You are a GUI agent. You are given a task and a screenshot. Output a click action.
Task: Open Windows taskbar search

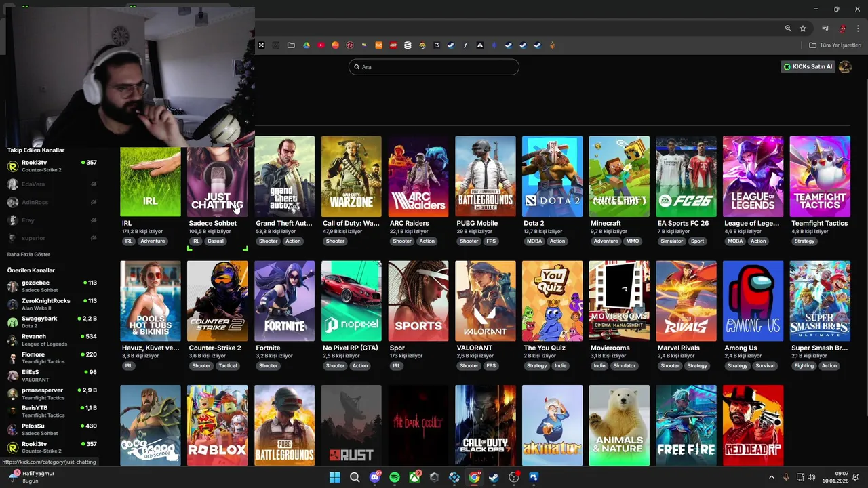tap(355, 477)
